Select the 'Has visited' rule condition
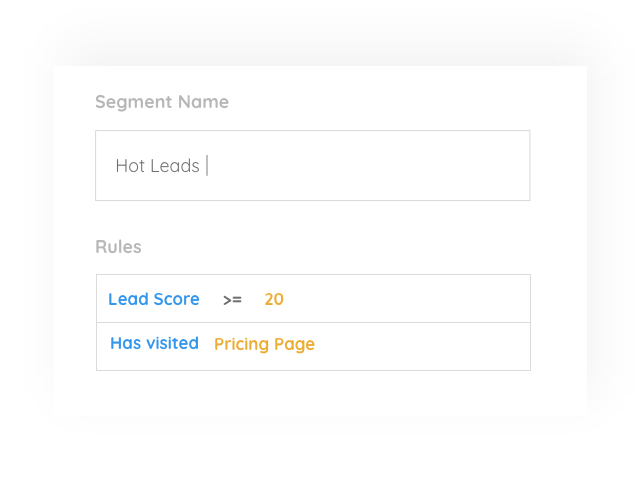Screen dimensions: 640x480 (154, 343)
